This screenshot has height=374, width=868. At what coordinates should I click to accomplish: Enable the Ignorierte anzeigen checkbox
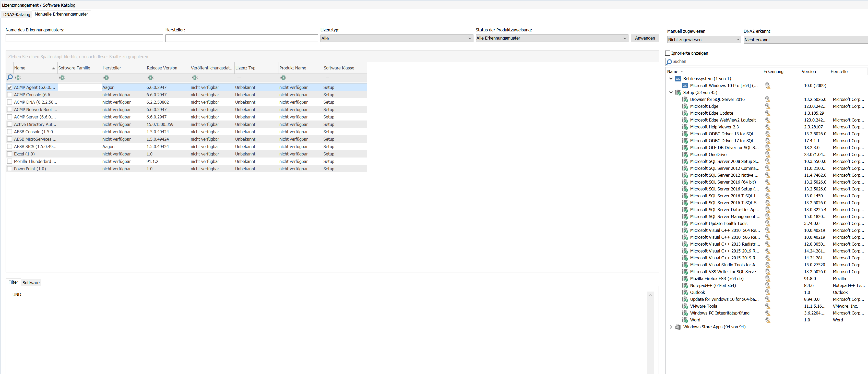click(668, 53)
